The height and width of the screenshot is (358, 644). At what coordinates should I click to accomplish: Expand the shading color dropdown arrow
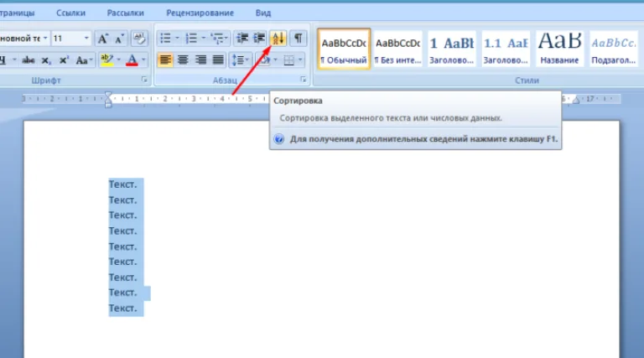275,60
